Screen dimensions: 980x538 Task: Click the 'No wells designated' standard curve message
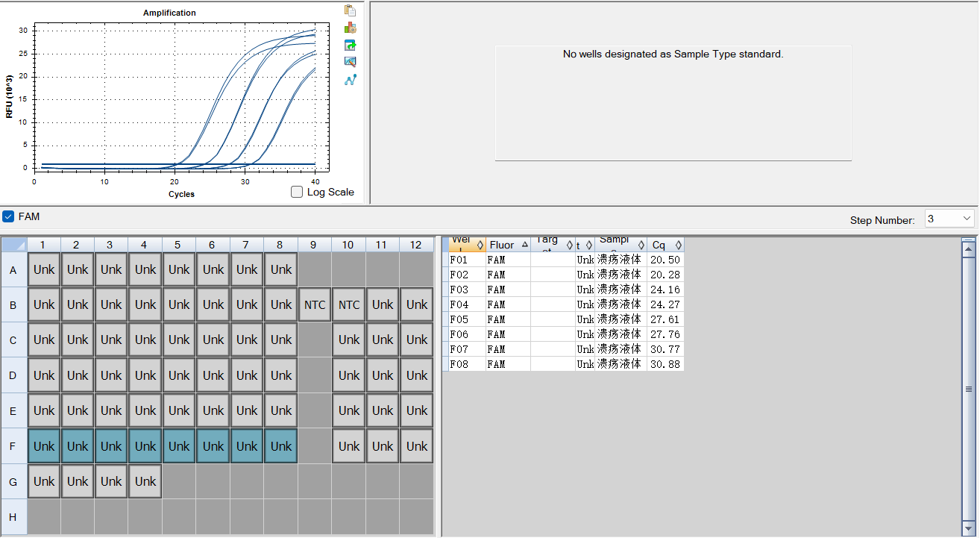[673, 54]
